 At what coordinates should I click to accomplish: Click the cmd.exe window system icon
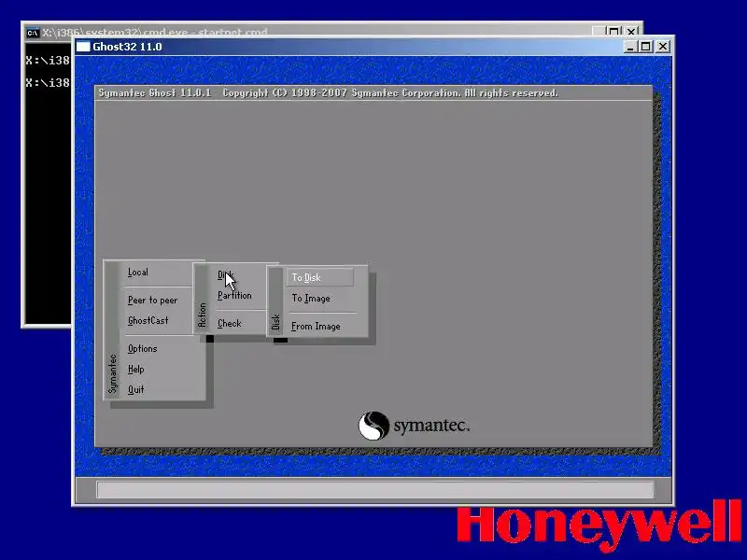click(33, 33)
